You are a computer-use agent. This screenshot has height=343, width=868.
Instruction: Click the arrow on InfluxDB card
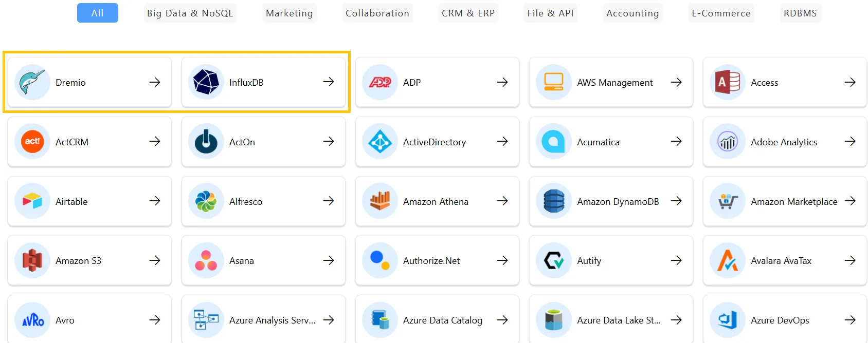coord(329,82)
